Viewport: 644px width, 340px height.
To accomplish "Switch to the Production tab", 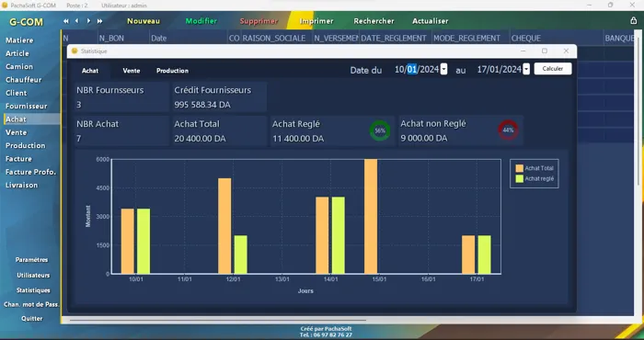I will click(x=172, y=71).
